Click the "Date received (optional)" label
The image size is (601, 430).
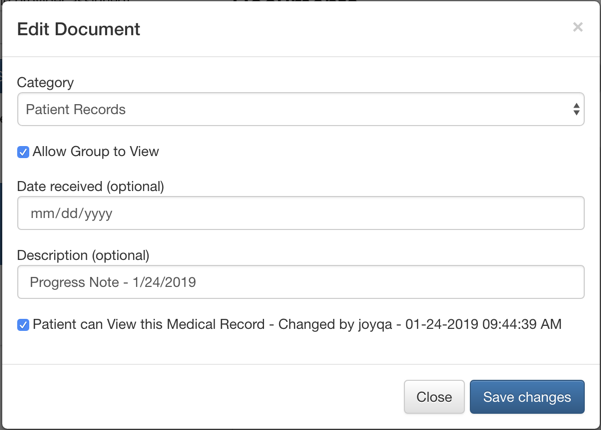(x=91, y=186)
